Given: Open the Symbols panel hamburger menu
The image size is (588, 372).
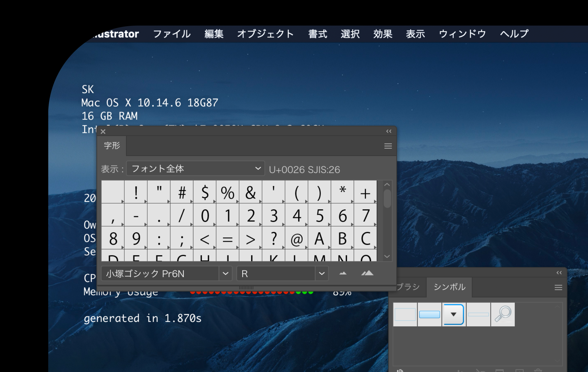Looking at the screenshot, I should [558, 288].
